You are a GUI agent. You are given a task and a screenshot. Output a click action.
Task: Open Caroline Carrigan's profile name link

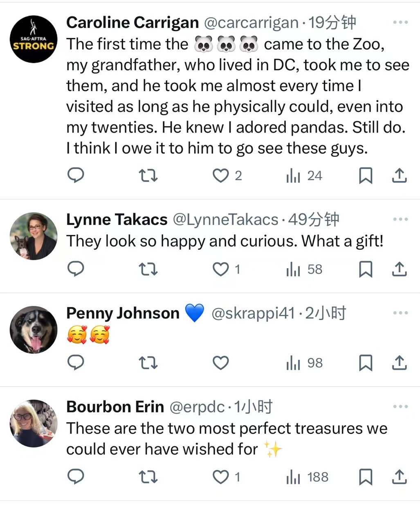click(133, 23)
